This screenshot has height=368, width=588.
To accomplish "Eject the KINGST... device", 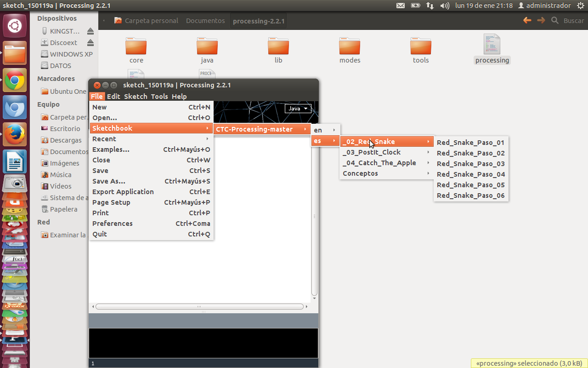I will click(90, 31).
